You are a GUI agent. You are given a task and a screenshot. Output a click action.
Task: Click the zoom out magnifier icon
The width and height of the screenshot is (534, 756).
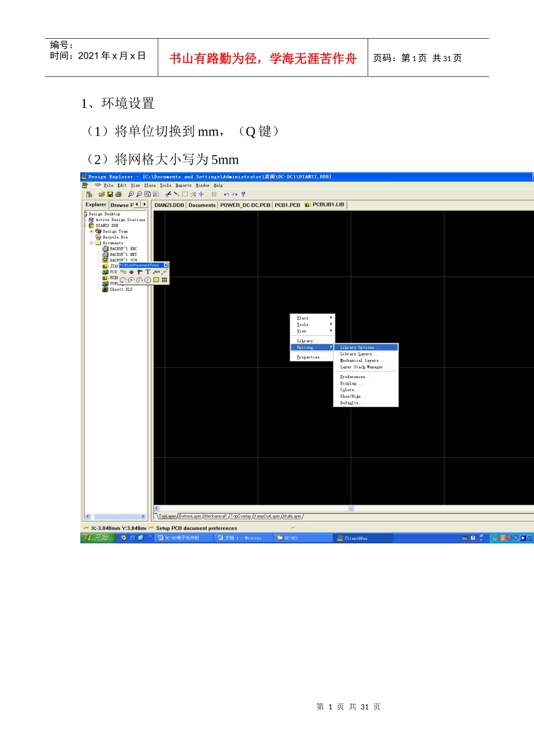(139, 194)
